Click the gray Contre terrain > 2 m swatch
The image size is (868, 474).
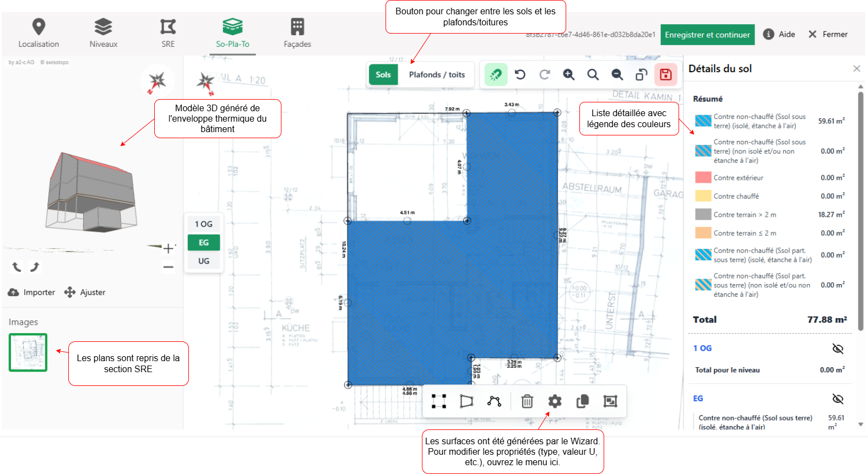[703, 214]
